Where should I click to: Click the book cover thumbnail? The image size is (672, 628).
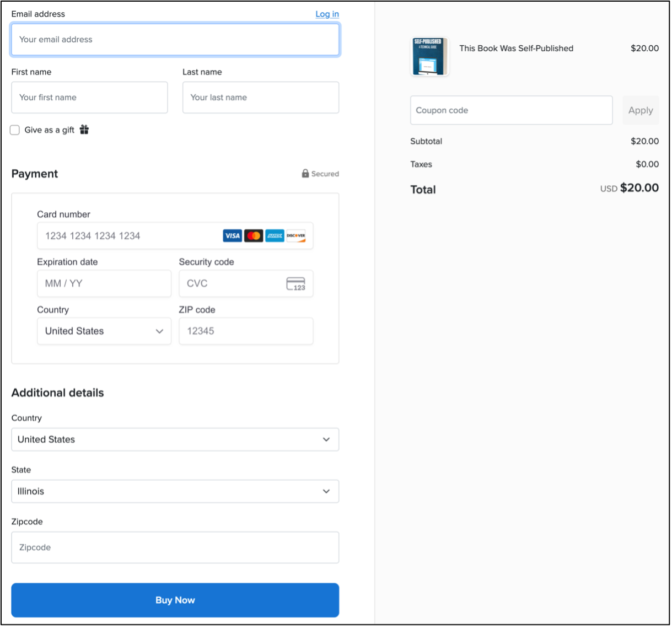[x=430, y=56]
